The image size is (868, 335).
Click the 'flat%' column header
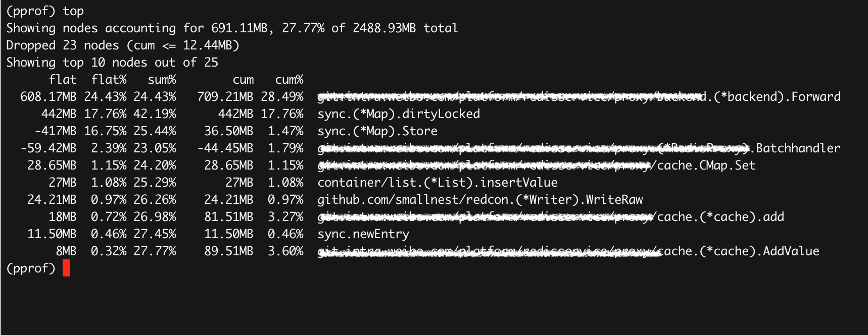[109, 80]
